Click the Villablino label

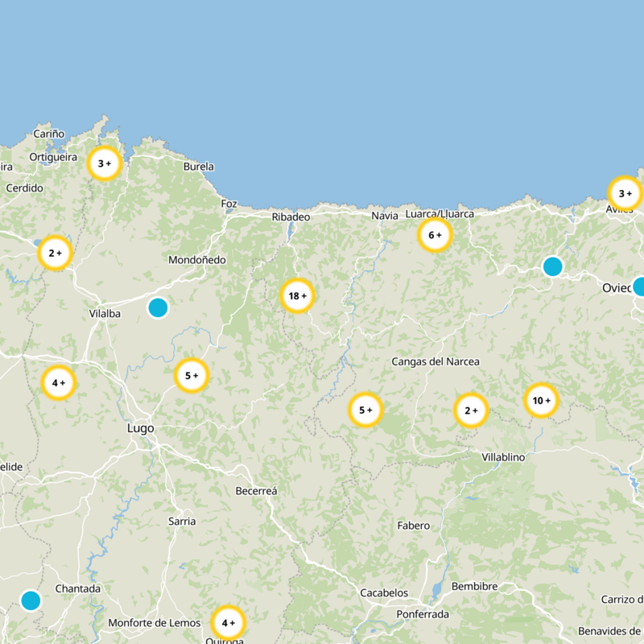pos(503,457)
